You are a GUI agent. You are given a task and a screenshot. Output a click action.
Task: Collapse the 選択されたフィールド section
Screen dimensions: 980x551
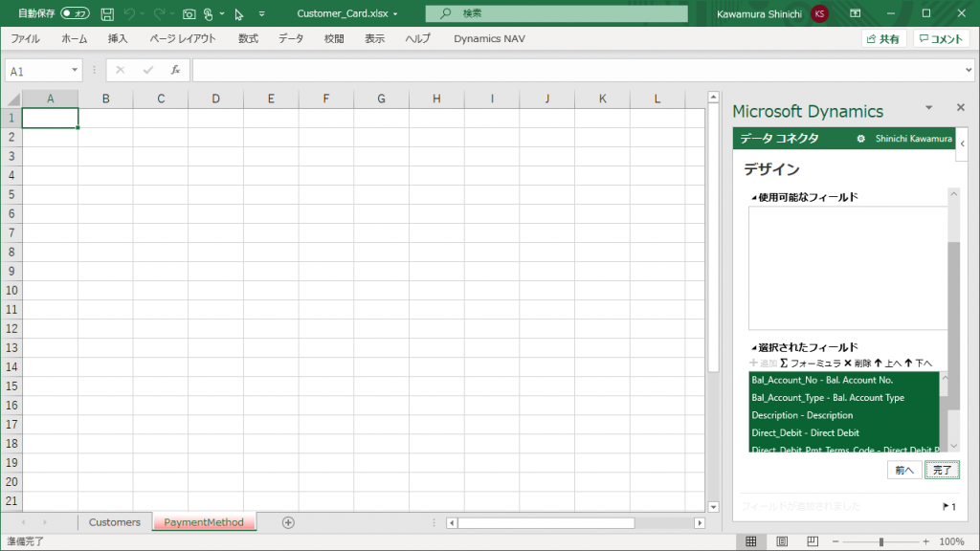click(754, 348)
